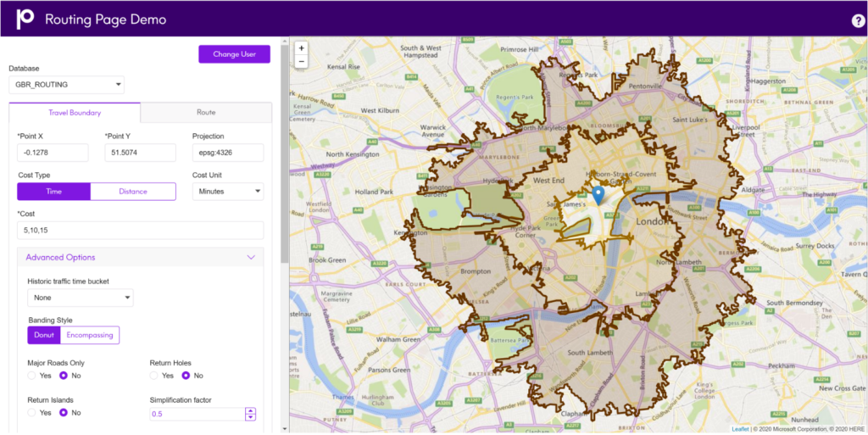868x435 pixels.
Task: Click the help question mark icon
Action: 857,20
